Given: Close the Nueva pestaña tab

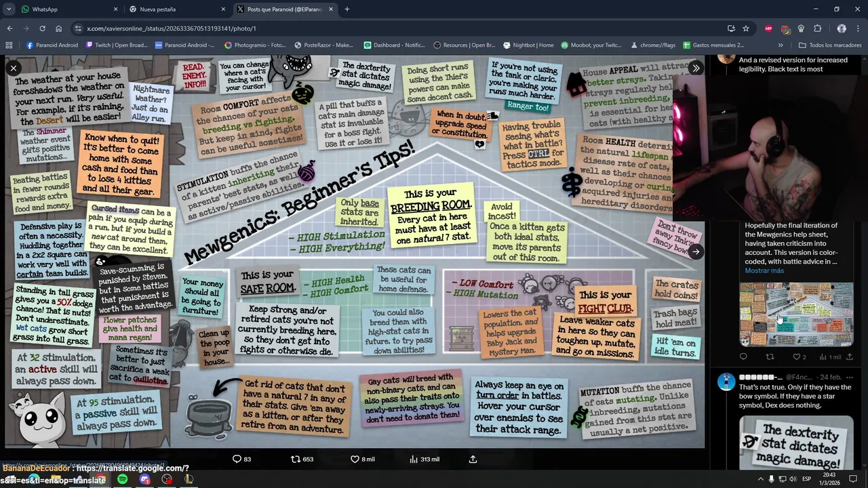Looking at the screenshot, I should [x=223, y=9].
